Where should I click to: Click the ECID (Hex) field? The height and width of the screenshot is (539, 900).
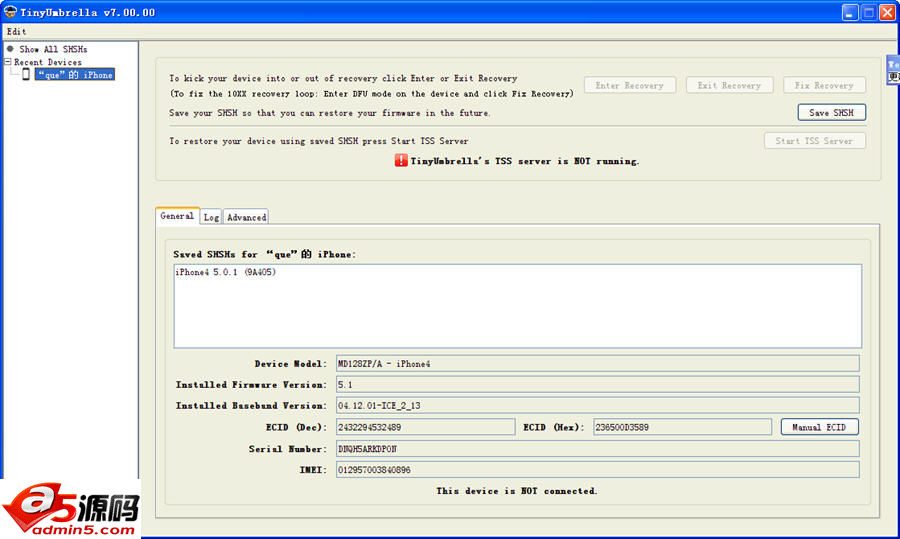point(683,427)
